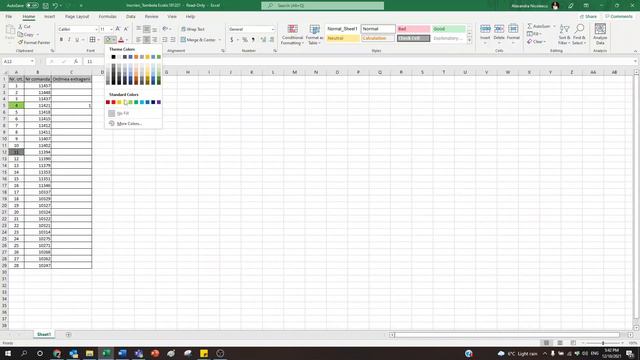Apply the Bad cell style

[413, 29]
